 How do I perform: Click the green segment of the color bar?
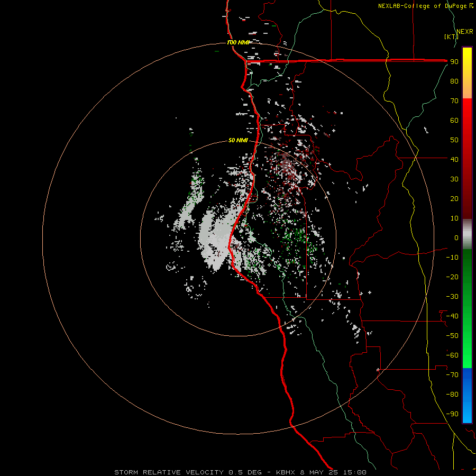[x=467, y=308]
